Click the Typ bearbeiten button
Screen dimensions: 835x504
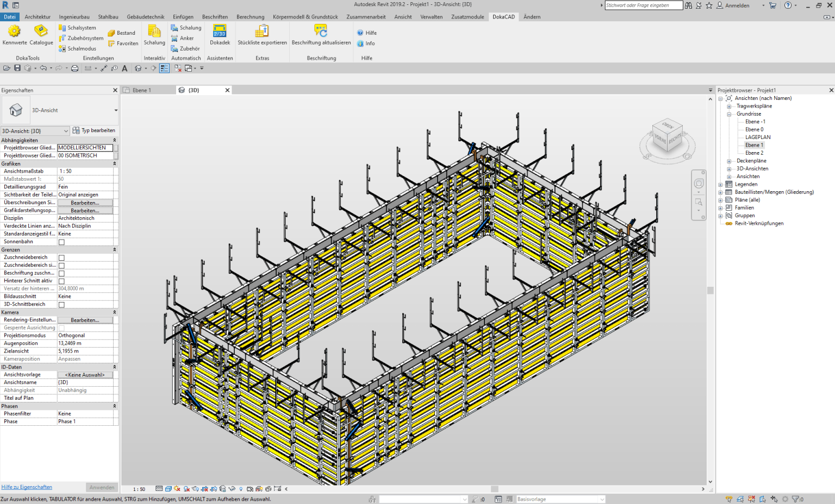tap(94, 130)
